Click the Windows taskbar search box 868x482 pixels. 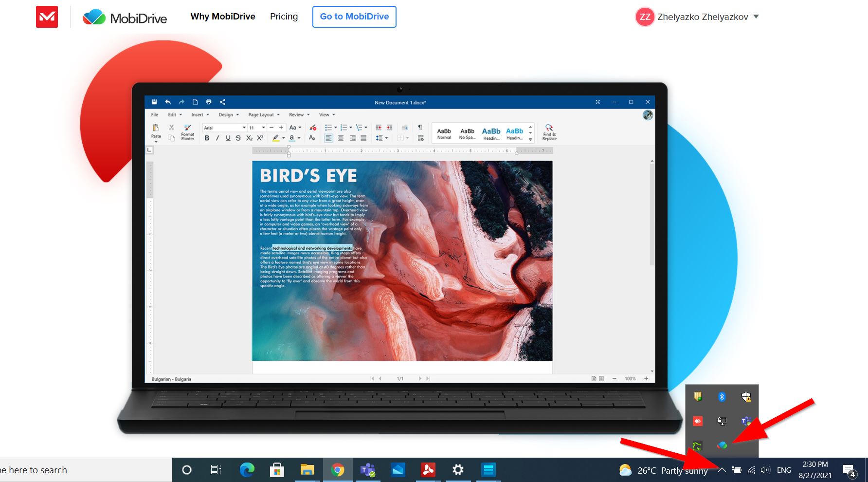[86, 470]
